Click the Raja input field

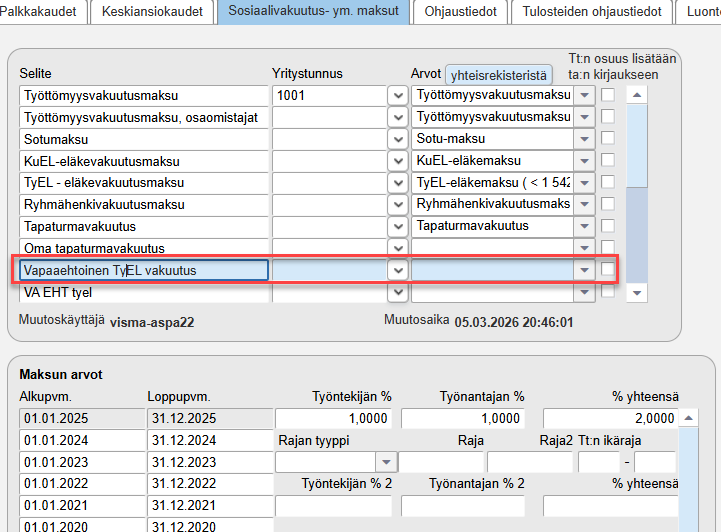pos(441,462)
